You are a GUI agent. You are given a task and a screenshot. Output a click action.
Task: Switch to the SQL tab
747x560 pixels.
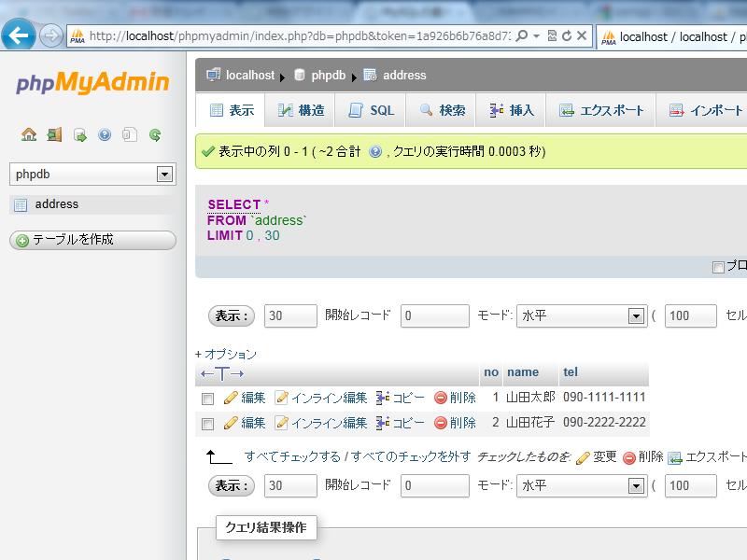point(372,110)
